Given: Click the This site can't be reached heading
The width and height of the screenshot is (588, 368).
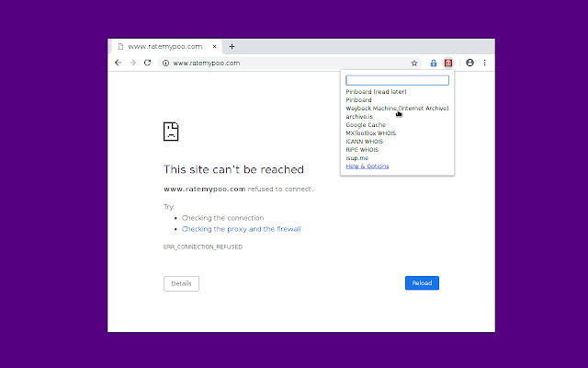Looking at the screenshot, I should [233, 169].
